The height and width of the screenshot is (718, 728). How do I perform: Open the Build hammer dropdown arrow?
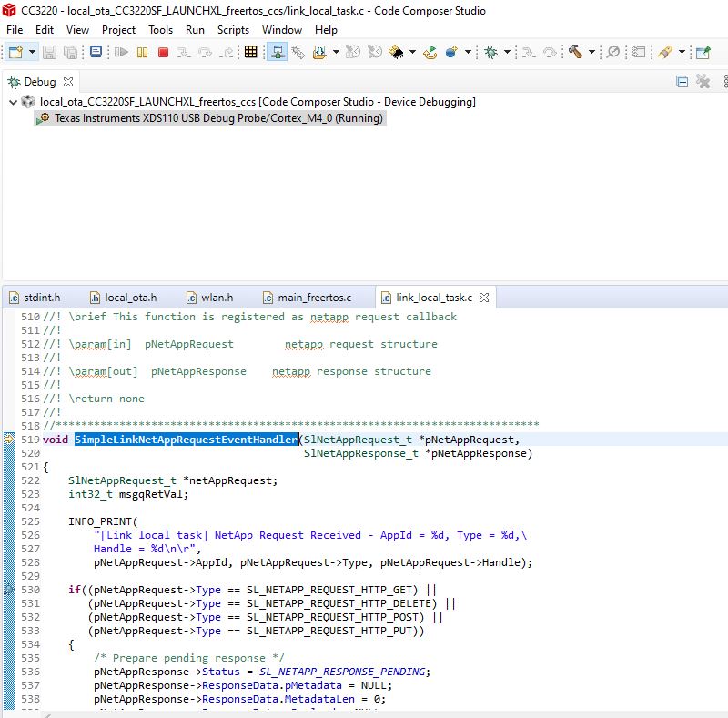click(591, 52)
